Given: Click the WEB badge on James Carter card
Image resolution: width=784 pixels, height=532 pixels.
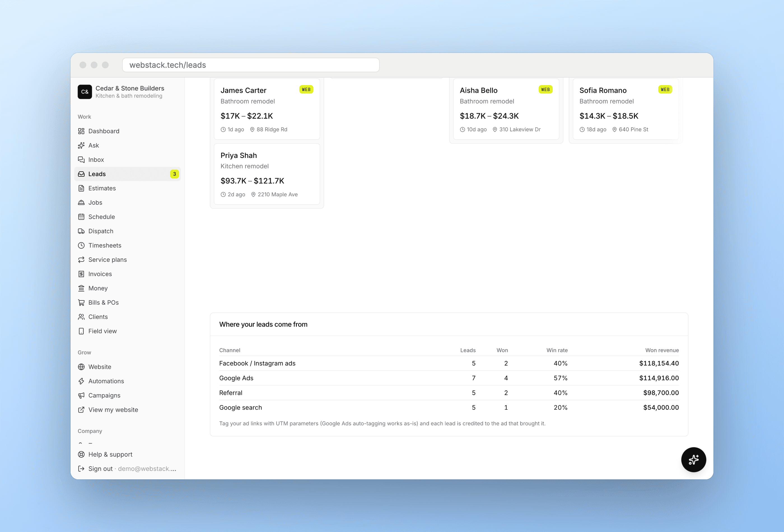Looking at the screenshot, I should (306, 89).
